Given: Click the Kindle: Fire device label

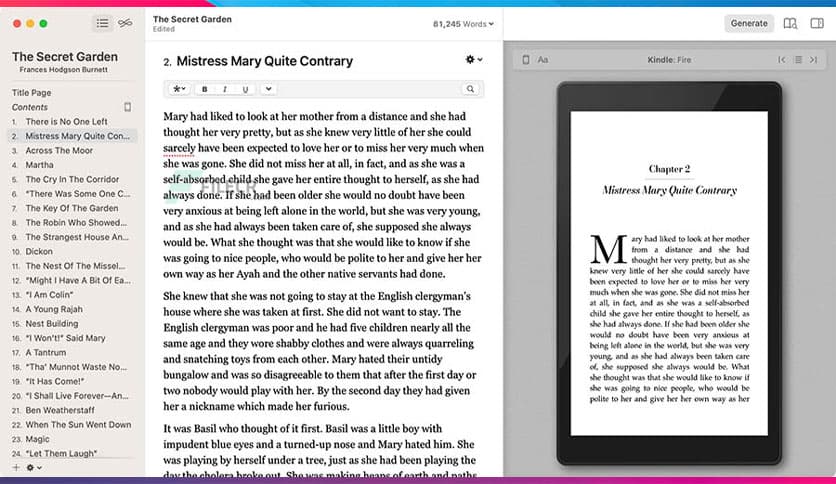Looking at the screenshot, I should pyautogui.click(x=669, y=60).
